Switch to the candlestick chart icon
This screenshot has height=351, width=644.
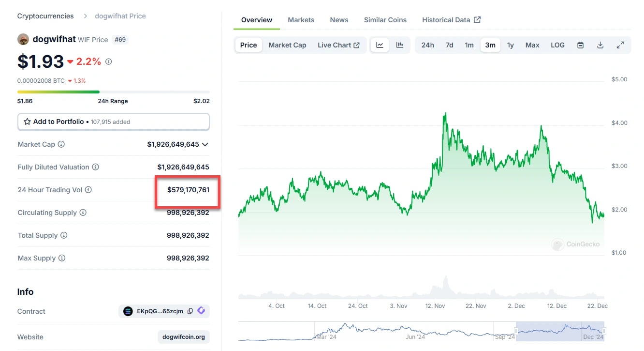coord(400,45)
